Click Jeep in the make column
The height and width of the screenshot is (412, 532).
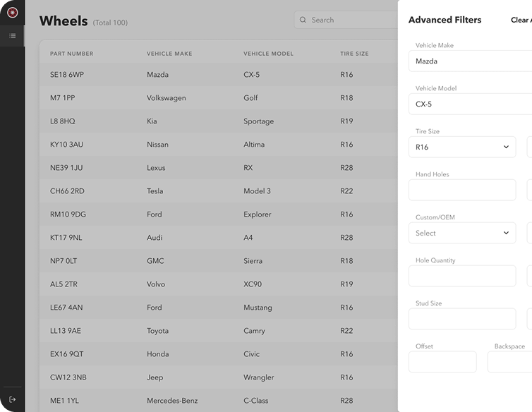click(x=155, y=377)
